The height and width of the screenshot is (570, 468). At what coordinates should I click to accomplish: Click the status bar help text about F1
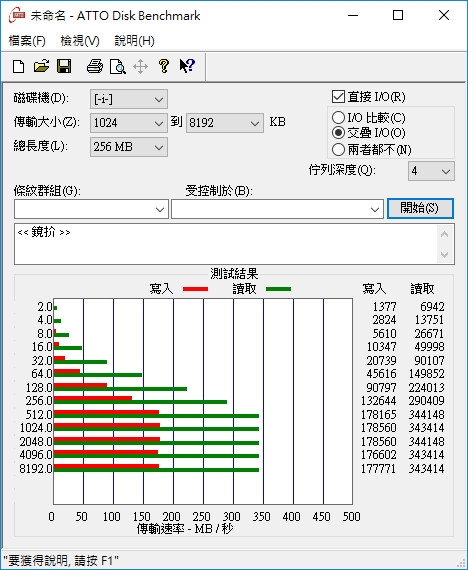pyautogui.click(x=61, y=561)
